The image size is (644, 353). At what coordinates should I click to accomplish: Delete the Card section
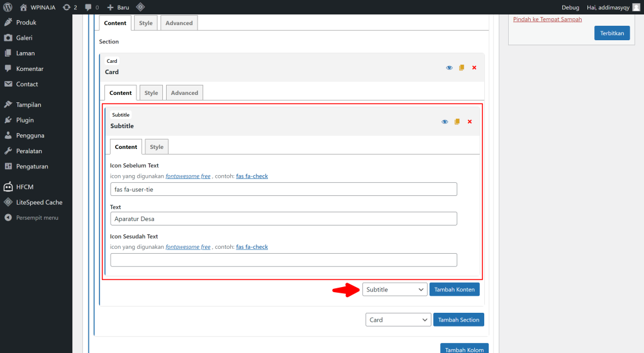[x=474, y=68]
